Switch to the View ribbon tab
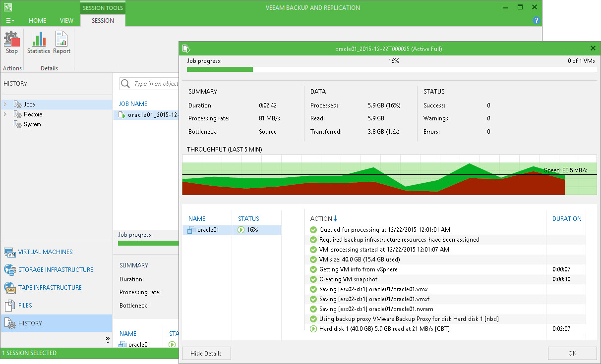 pos(66,21)
